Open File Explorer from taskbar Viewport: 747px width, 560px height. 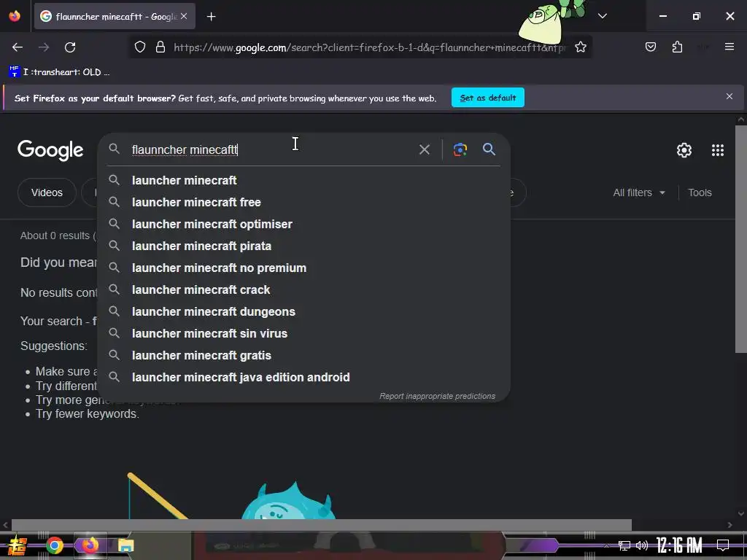tap(125, 545)
